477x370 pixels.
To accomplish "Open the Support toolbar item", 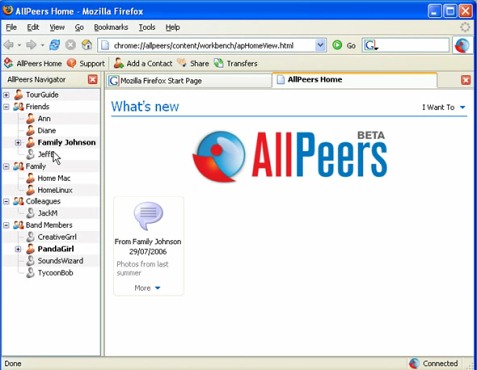I will pyautogui.click(x=86, y=63).
